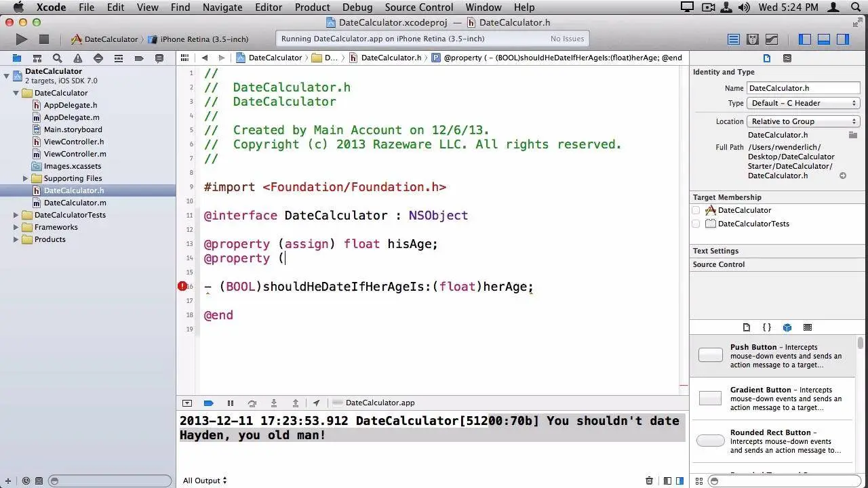Select the Version editor mode
The image size is (868, 488).
coord(772,39)
